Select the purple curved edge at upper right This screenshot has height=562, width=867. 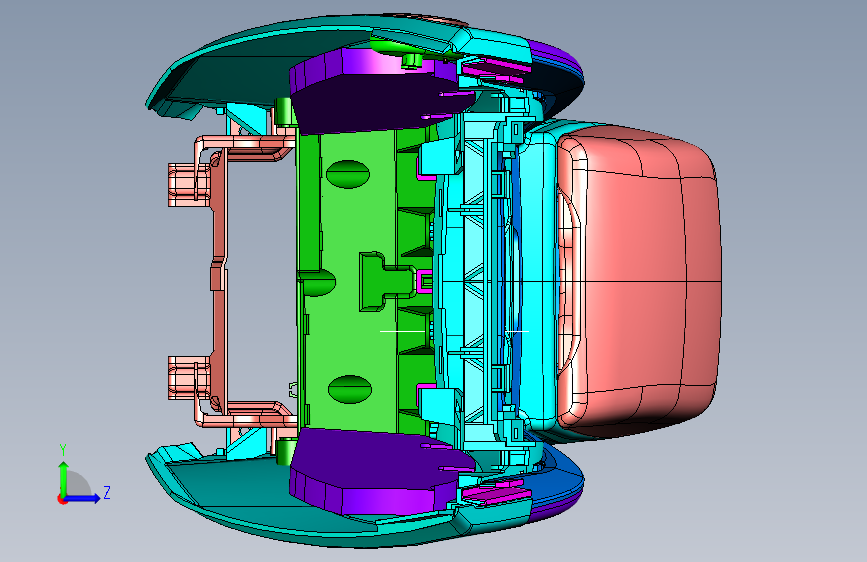[x=556, y=55]
